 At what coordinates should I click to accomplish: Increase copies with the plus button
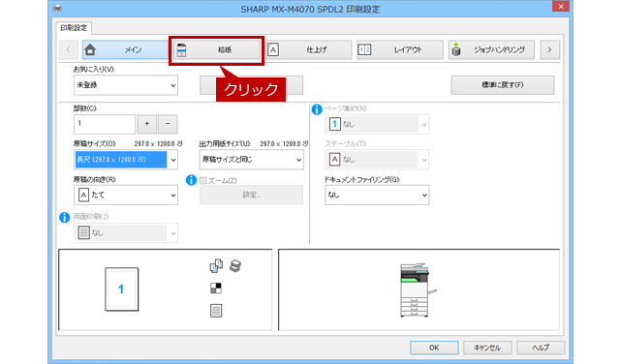(146, 124)
